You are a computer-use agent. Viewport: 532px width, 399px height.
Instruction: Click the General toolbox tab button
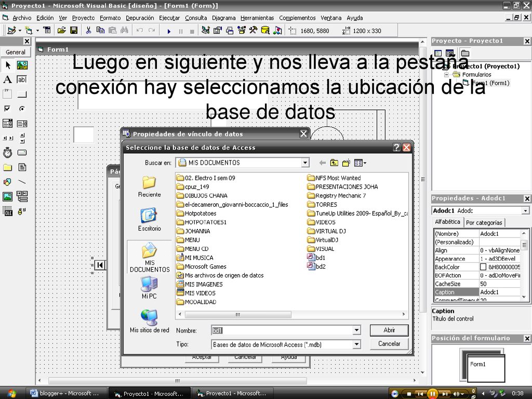(x=15, y=52)
